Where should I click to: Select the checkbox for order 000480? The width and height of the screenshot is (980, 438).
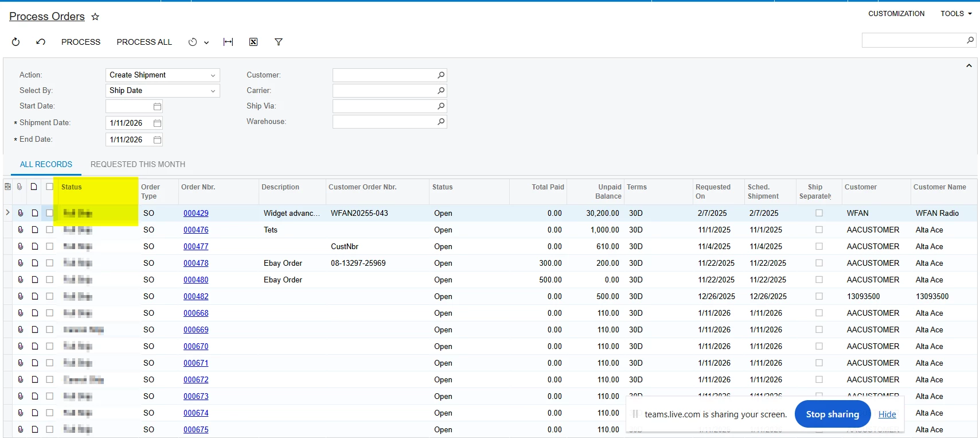[x=50, y=280]
